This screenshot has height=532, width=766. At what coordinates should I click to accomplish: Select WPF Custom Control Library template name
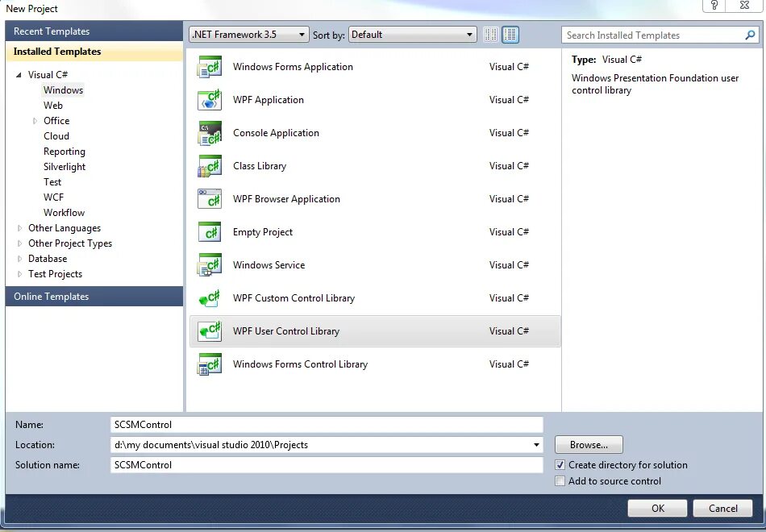(x=293, y=298)
